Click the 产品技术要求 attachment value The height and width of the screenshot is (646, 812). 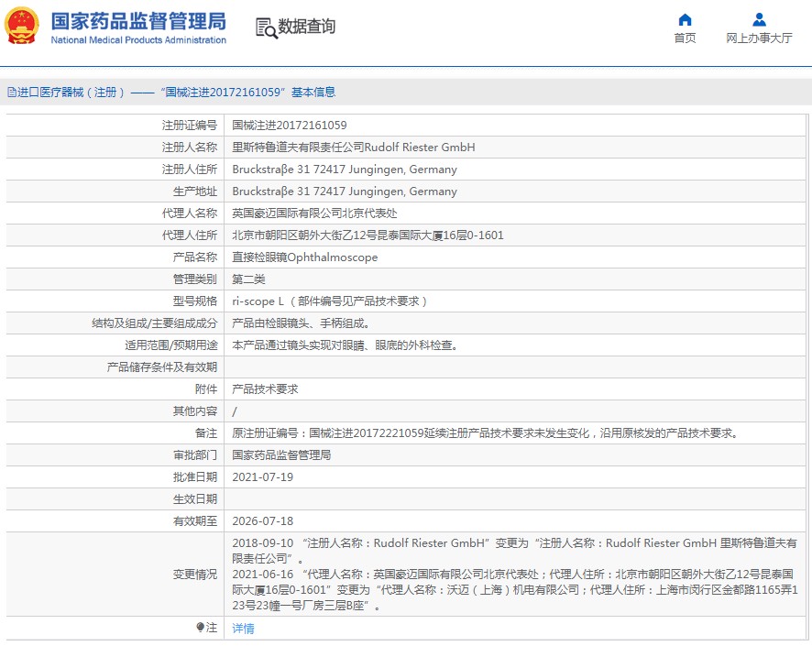pos(265,389)
